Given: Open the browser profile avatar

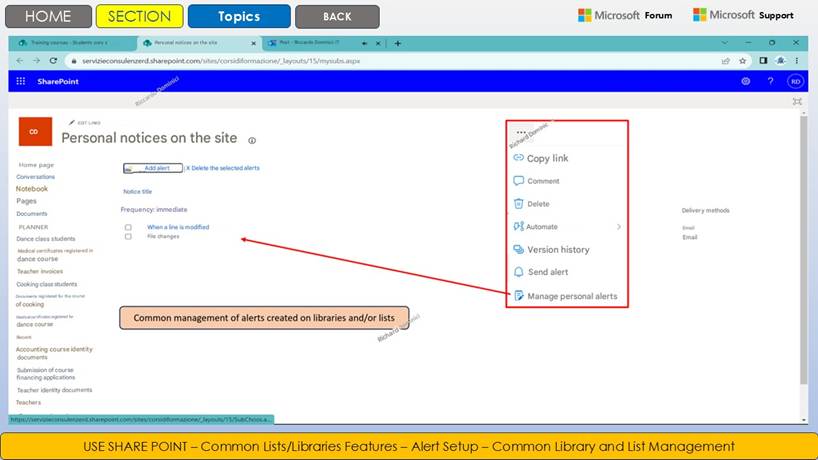Looking at the screenshot, I should pyautogui.click(x=780, y=61).
